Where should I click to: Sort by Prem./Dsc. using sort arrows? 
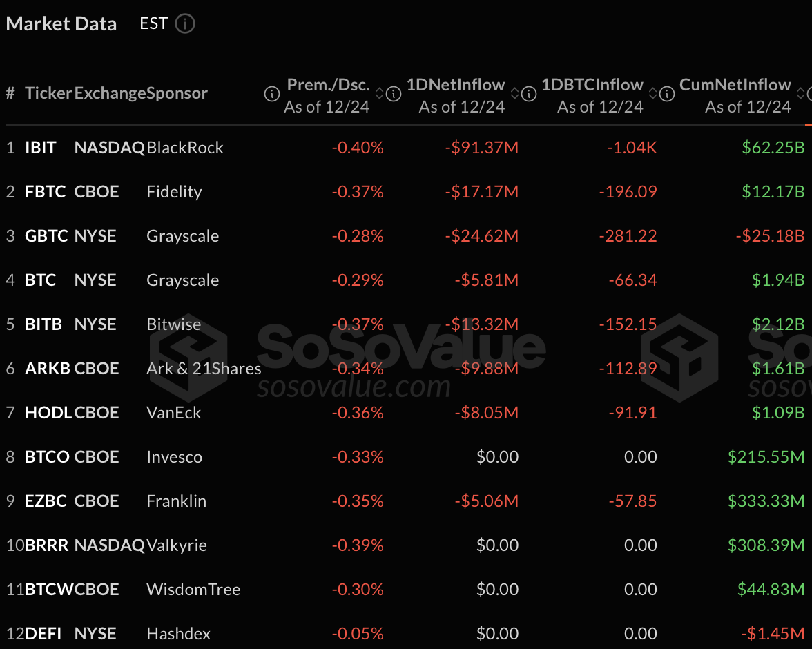380,93
